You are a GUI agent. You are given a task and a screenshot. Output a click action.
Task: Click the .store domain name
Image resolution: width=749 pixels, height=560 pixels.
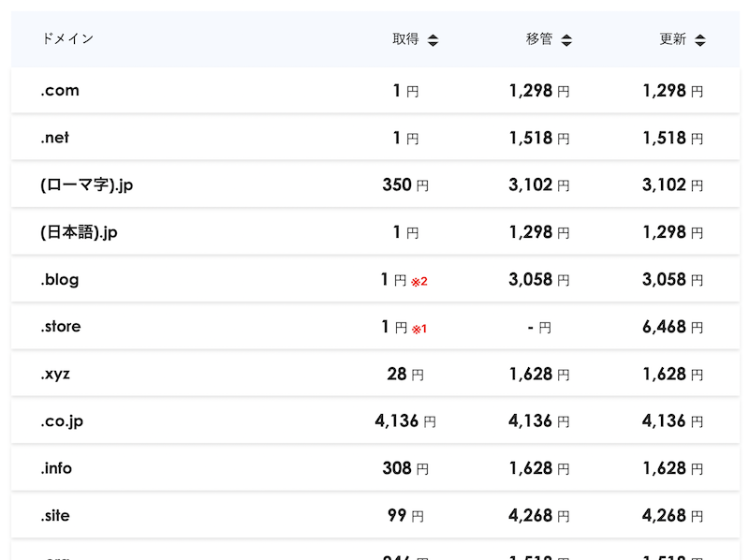point(61,327)
